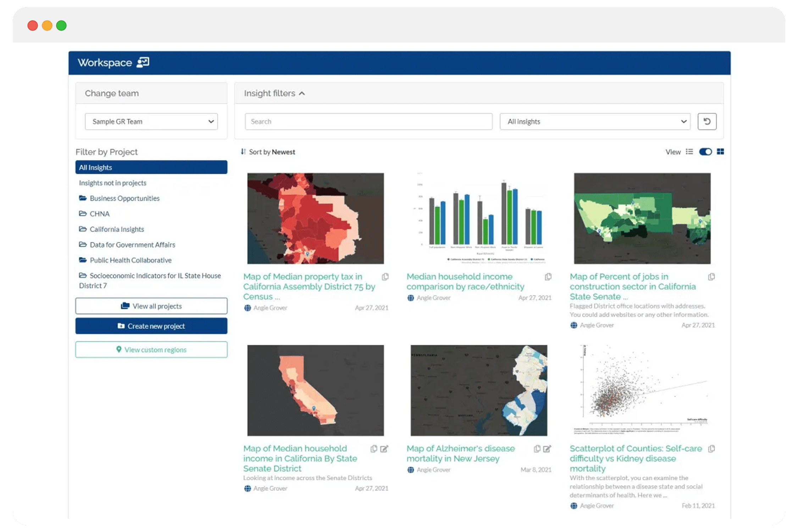Toggle the view switch between list and grid
Viewport: 798px width, 532px height.
click(705, 152)
